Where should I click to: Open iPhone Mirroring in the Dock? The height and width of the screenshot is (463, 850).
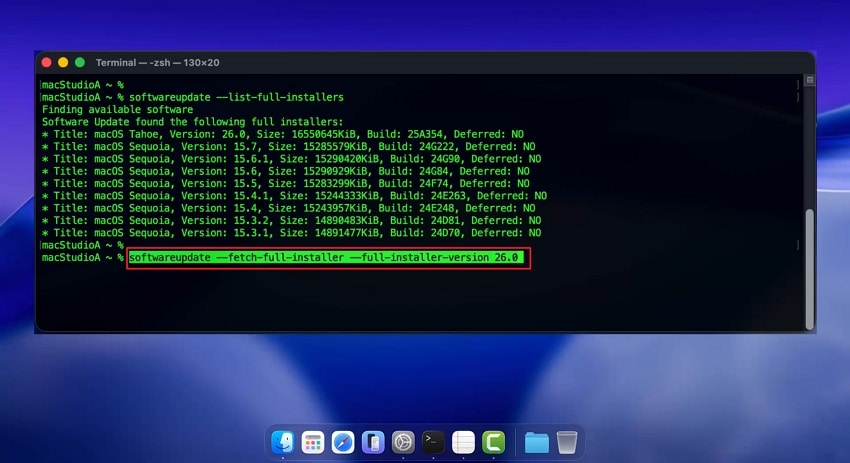(373, 442)
